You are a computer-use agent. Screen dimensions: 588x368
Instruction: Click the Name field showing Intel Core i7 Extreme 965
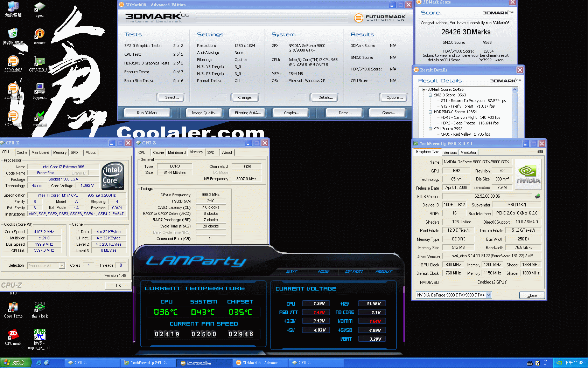point(63,167)
